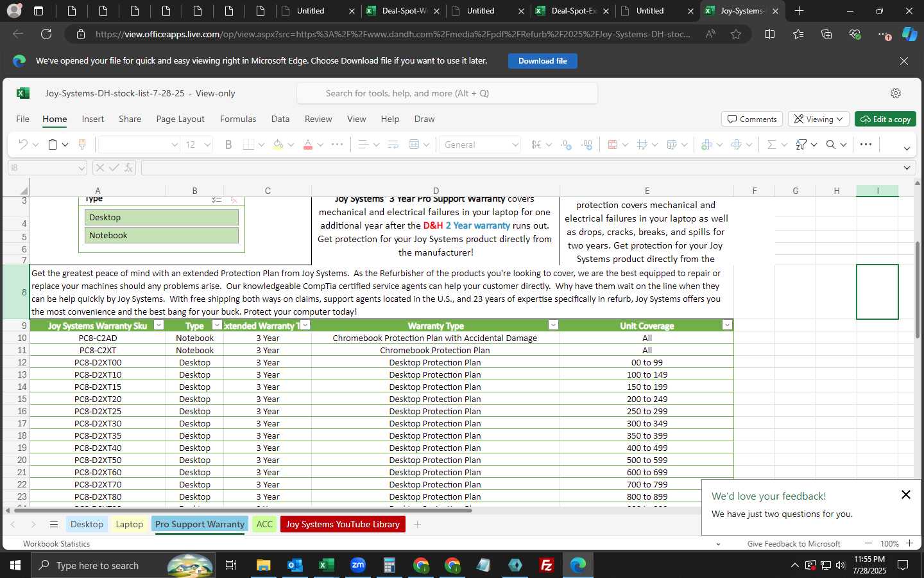Click the zoom out minus button

pyautogui.click(x=868, y=543)
